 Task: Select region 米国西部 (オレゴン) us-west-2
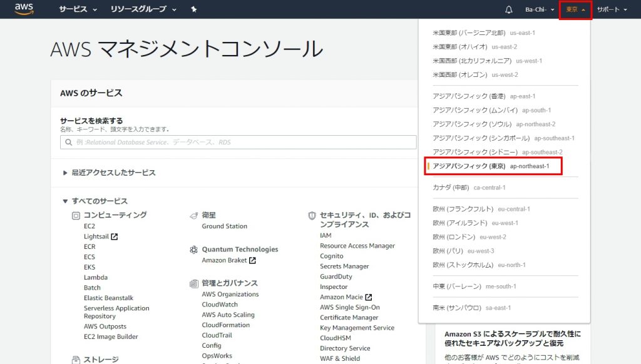tap(475, 75)
